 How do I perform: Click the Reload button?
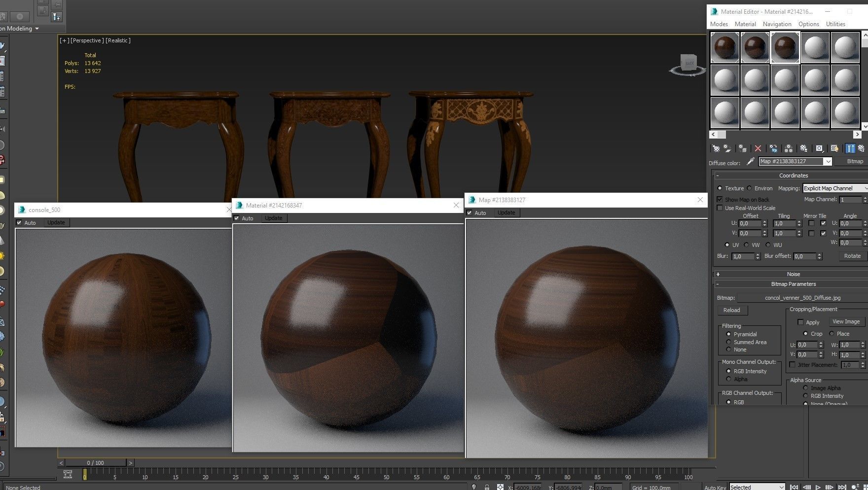point(732,310)
